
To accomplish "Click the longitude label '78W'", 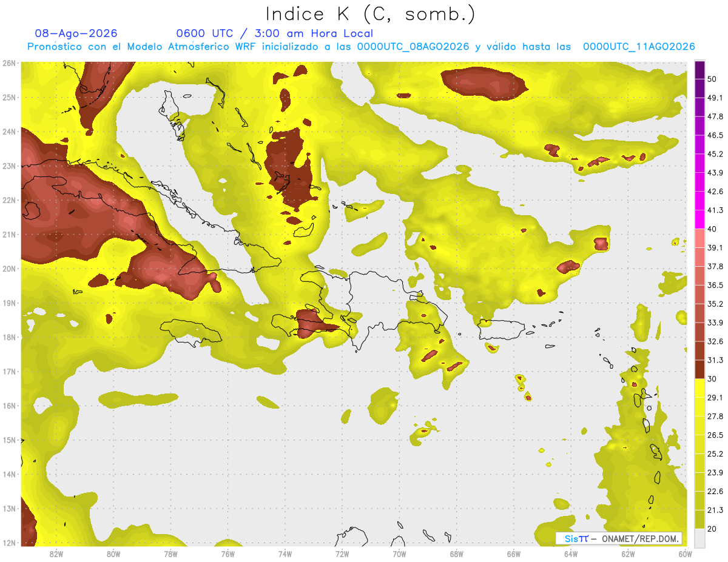I will (170, 554).
